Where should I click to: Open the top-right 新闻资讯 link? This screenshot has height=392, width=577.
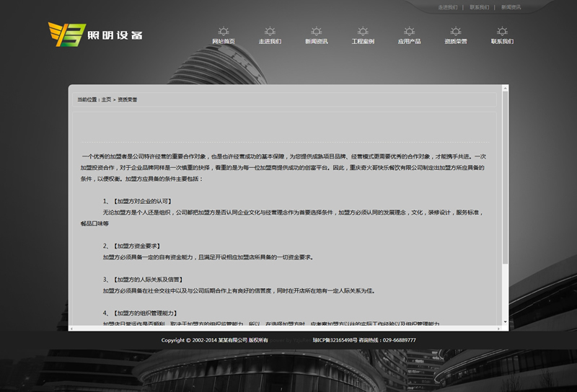[511, 7]
